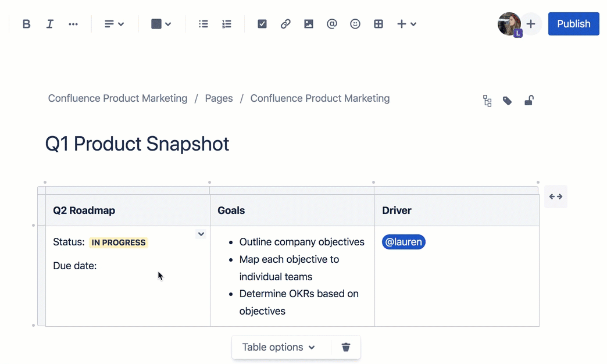The image size is (607, 364).
Task: Add an action item checkbox
Action: tap(262, 24)
